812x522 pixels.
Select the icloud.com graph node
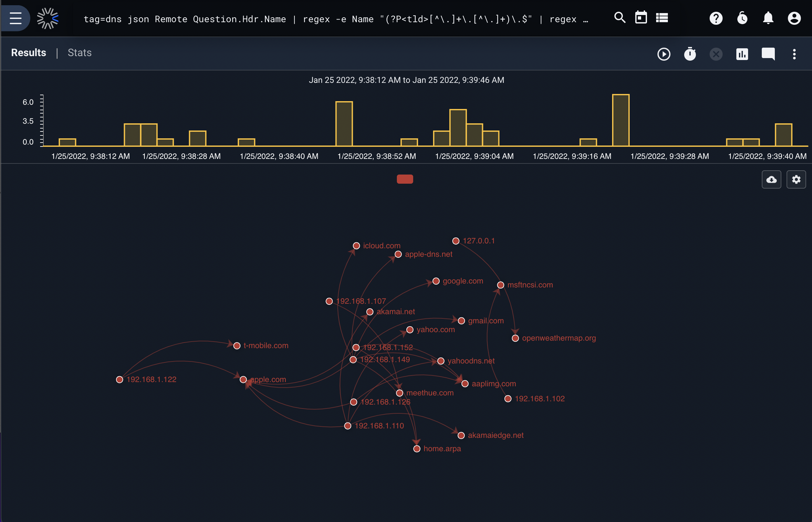[x=356, y=246]
